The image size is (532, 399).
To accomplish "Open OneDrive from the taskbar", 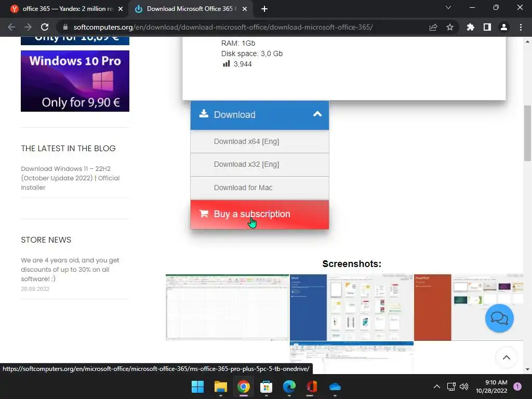I will (335, 387).
